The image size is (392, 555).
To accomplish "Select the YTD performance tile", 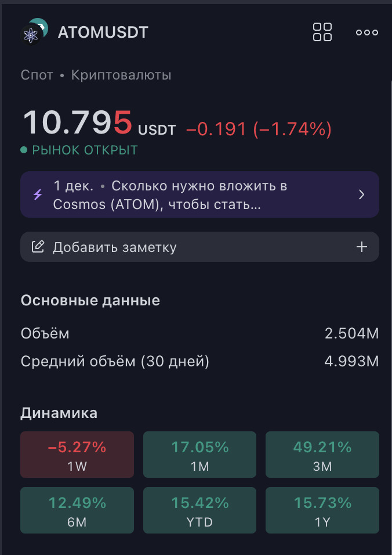I will coord(199,510).
